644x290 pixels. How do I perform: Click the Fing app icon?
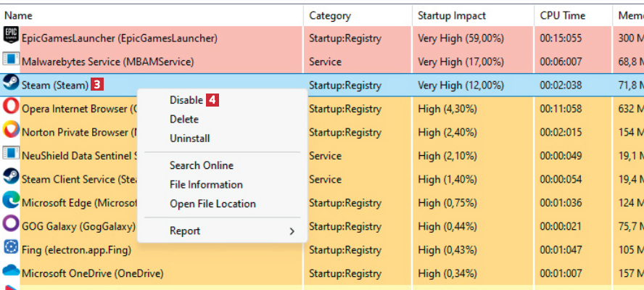(11, 248)
